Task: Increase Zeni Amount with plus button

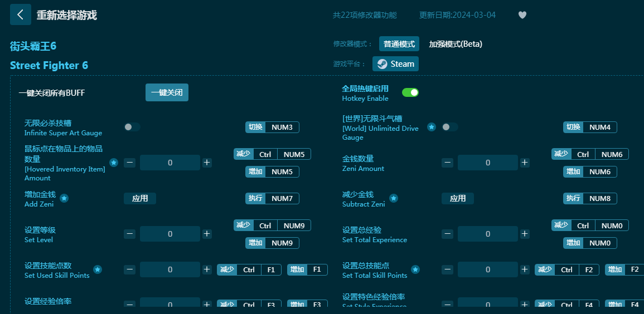Action: pos(525,163)
